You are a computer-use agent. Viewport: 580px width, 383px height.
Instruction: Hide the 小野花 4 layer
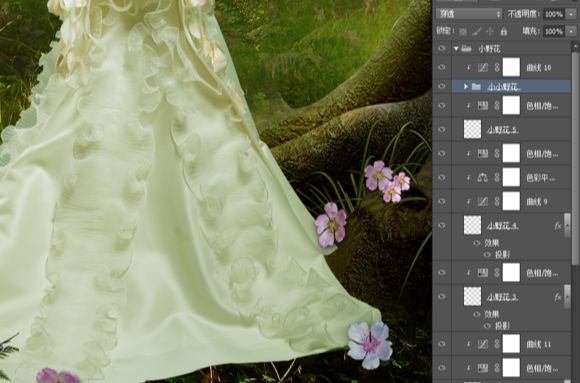coord(442,225)
